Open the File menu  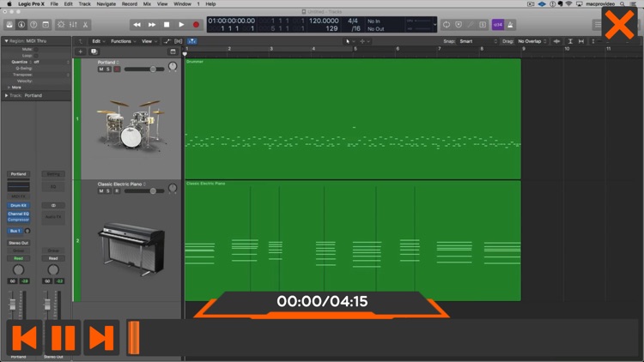point(54,3)
